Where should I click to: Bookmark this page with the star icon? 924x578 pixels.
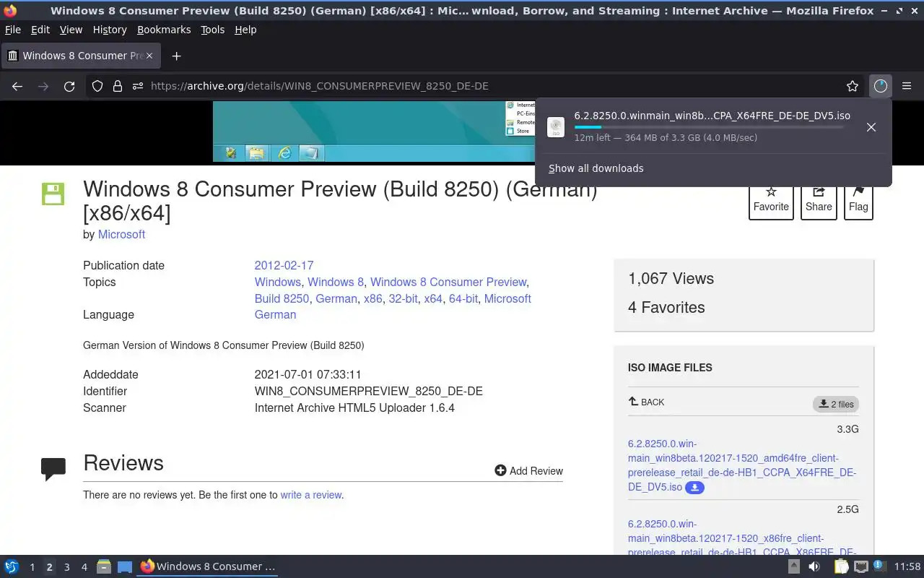[853, 86]
